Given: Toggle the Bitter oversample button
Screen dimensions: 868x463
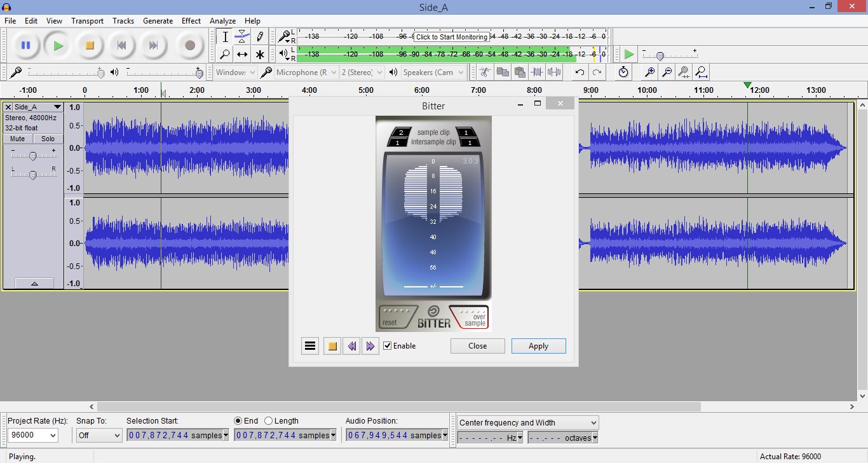Looking at the screenshot, I should click(470, 317).
